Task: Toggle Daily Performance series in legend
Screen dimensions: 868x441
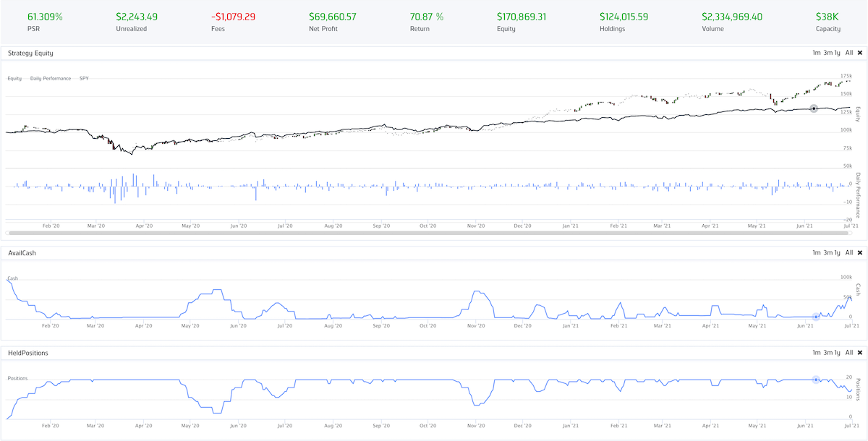Action: coord(51,78)
